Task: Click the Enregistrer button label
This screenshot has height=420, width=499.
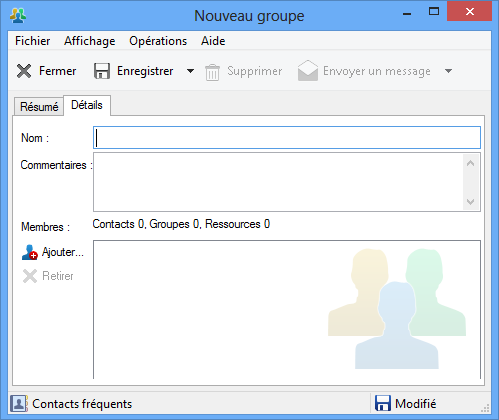Action: pyautogui.click(x=145, y=71)
